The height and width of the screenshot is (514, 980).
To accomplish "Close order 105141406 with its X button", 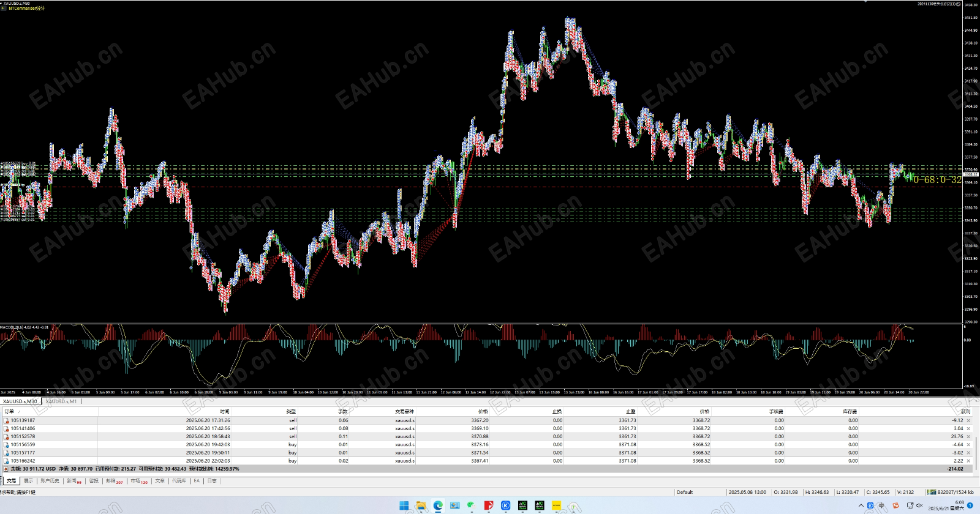I will click(968, 428).
